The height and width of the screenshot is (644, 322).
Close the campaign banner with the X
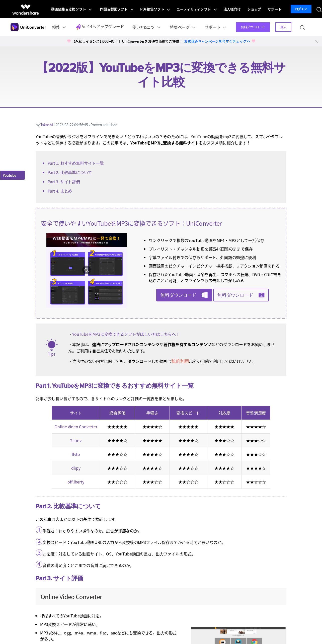(x=317, y=42)
